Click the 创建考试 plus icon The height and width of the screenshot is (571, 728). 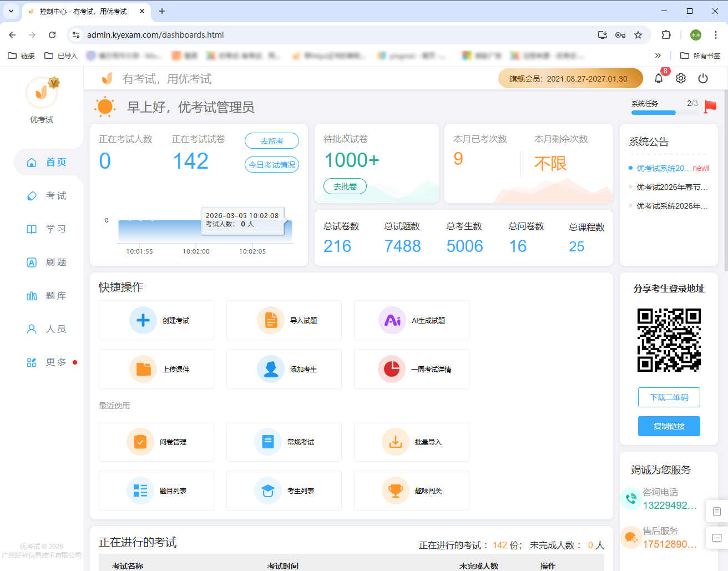143,320
